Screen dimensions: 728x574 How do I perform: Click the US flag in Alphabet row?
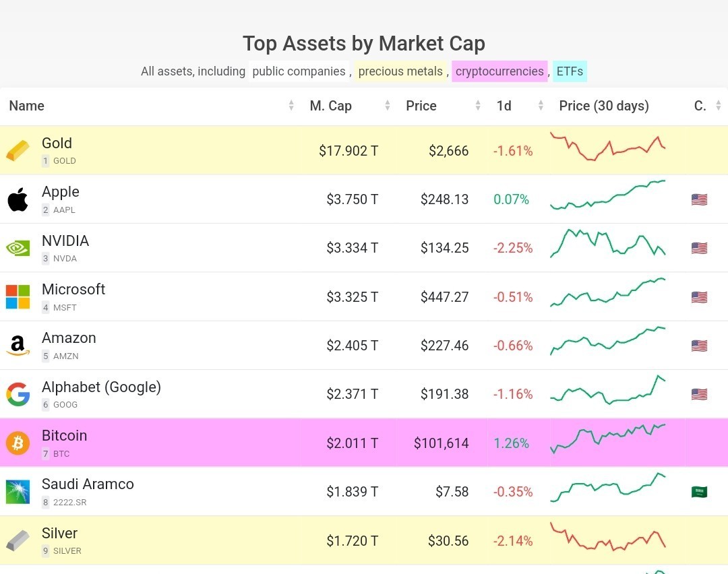point(699,394)
